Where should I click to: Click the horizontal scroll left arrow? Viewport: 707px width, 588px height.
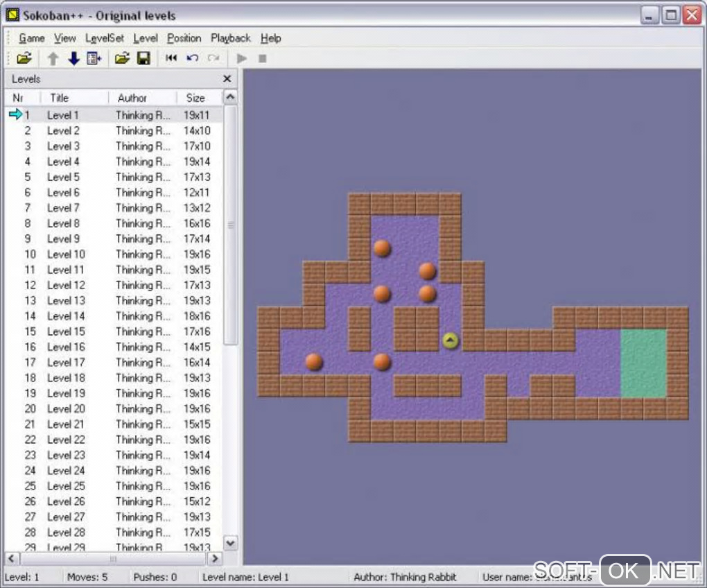[x=12, y=558]
